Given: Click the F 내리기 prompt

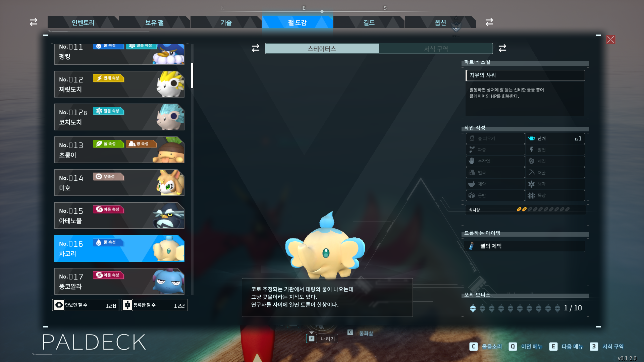Looking at the screenshot, I should tap(321, 339).
